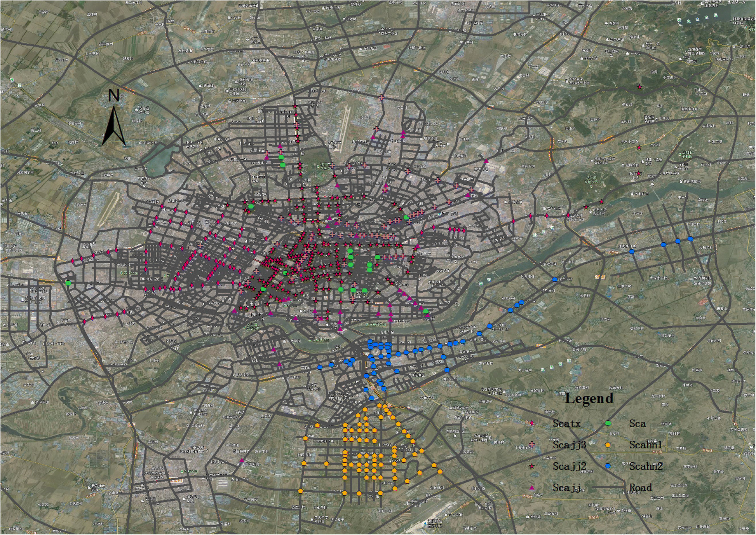Screen dimensions: 756x535
Task: Select the Road legend label
Action: 640,488
